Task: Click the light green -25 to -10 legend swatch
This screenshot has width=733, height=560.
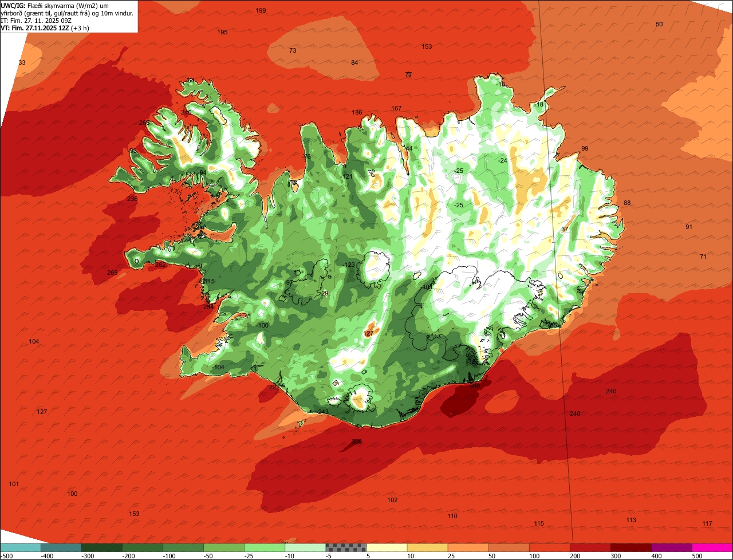Action: (x=265, y=547)
